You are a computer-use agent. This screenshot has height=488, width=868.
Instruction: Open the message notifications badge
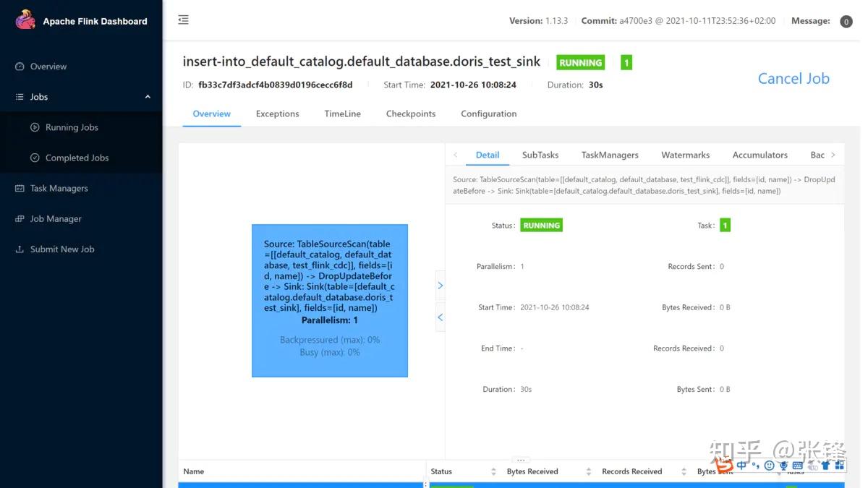coord(846,21)
